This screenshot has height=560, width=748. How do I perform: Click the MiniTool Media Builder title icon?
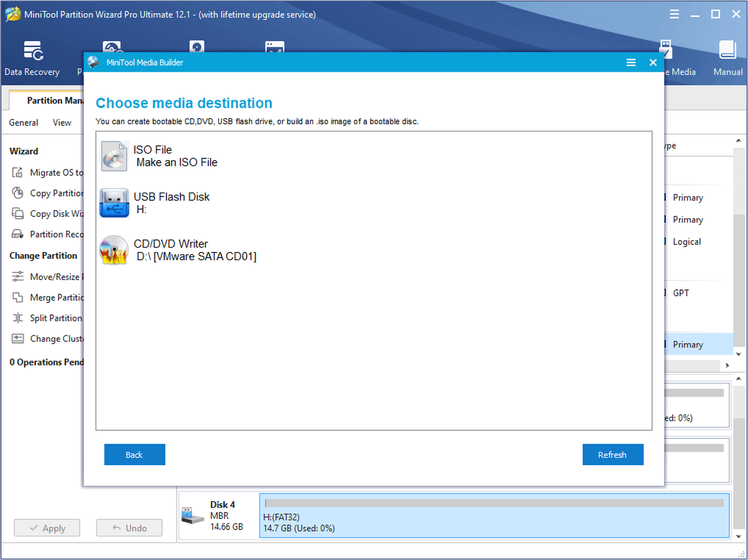(x=93, y=62)
